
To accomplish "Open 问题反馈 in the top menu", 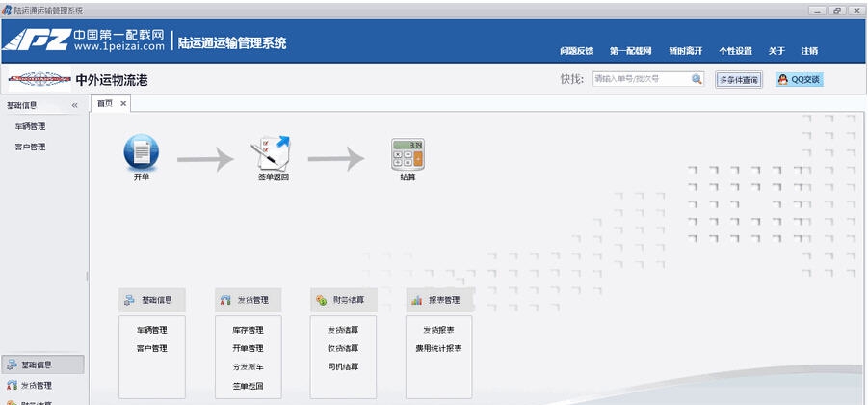I will [x=576, y=51].
